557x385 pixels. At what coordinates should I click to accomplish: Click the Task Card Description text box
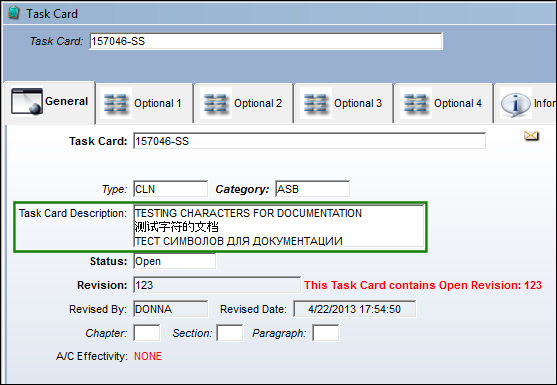pyautogui.click(x=279, y=226)
